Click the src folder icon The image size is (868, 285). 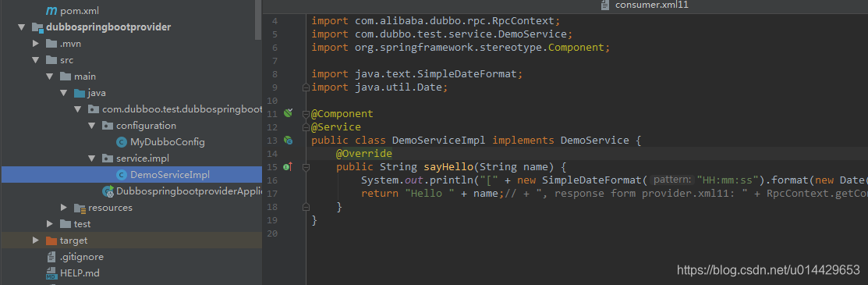[51, 60]
